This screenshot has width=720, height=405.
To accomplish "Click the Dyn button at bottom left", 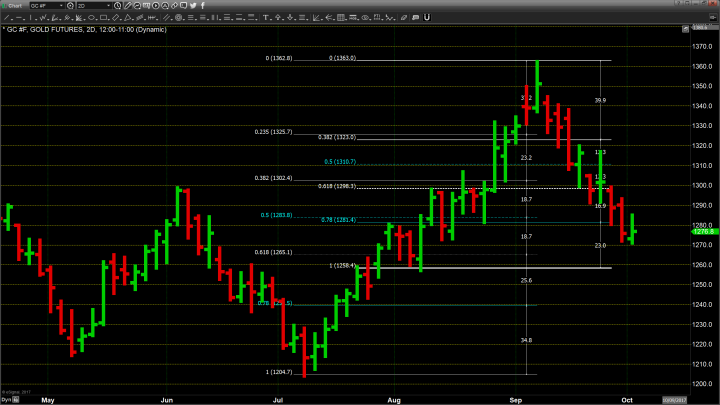I will pos(6,399).
